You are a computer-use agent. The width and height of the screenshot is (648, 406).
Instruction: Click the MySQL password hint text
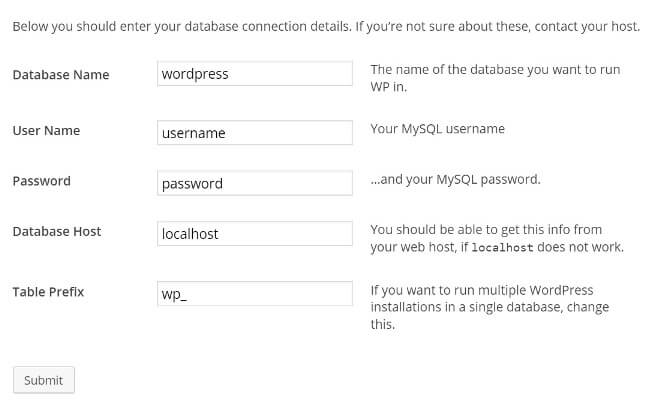pyautogui.click(x=455, y=179)
